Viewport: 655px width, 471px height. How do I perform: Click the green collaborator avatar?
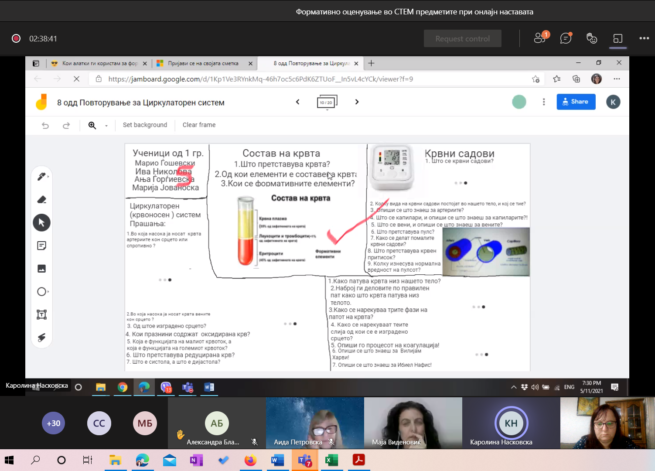tap(519, 102)
